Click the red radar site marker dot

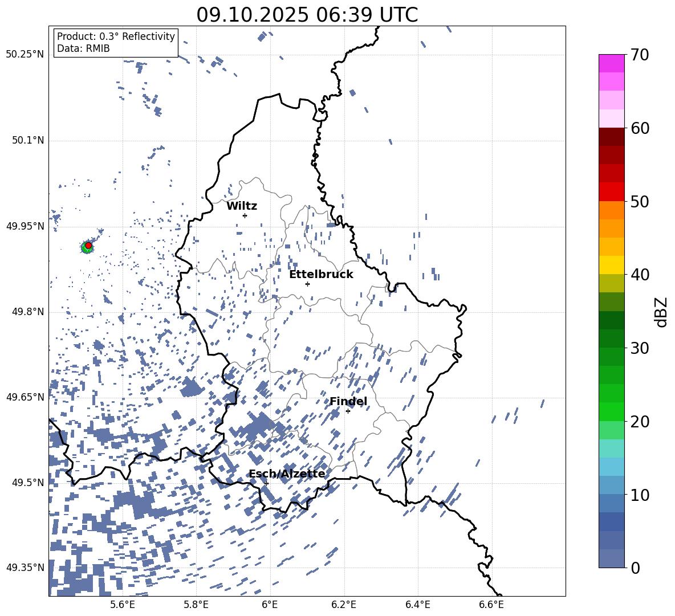88,246
